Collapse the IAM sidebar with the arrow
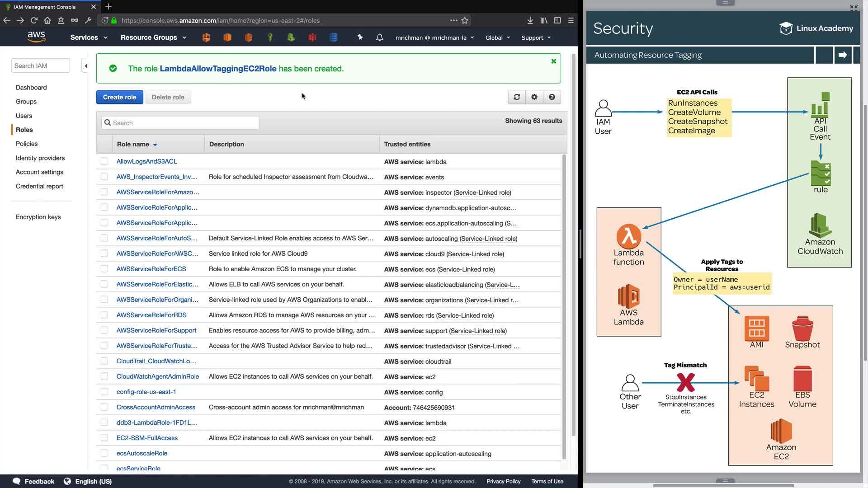Viewport: 868px width, 488px height. 85,66
